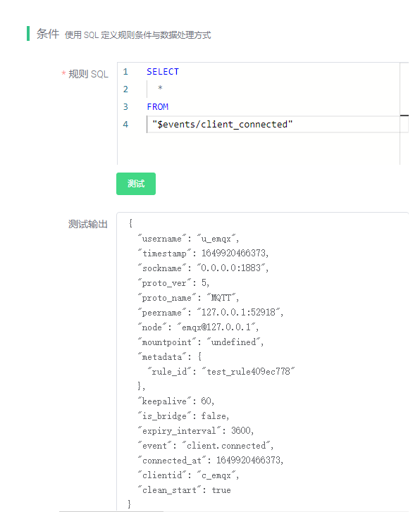Click the asterisk on line 2

coord(160,88)
